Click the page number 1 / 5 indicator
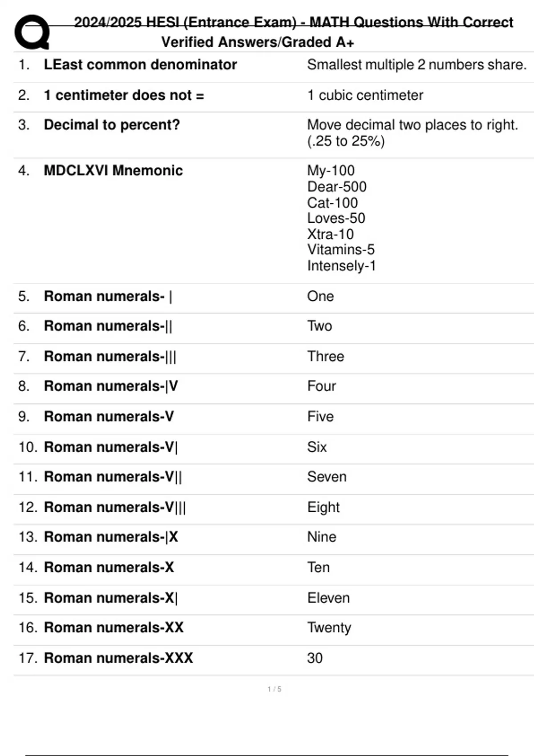 (x=274, y=689)
